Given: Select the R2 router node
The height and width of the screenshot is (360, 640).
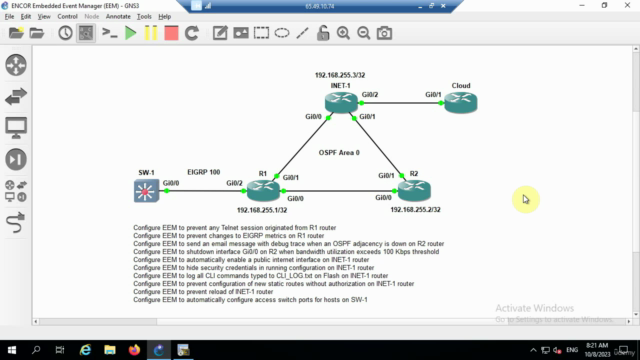Looking at the screenshot, I should tap(414, 191).
